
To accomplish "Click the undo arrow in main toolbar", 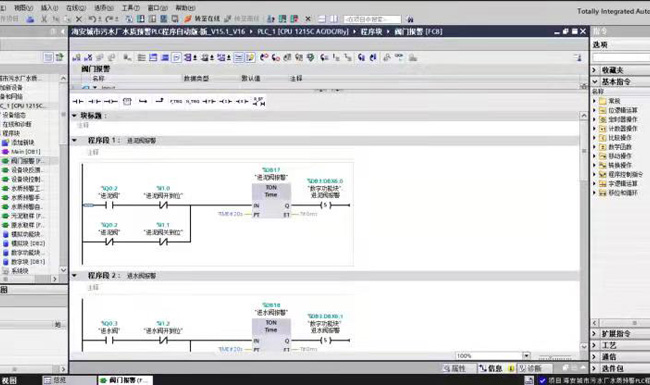I will tap(92, 19).
